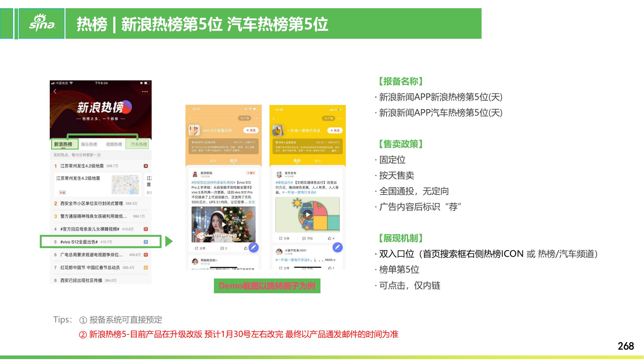Click the page number 268
Image resolution: width=644 pixels, height=362 pixels.
[626, 346]
